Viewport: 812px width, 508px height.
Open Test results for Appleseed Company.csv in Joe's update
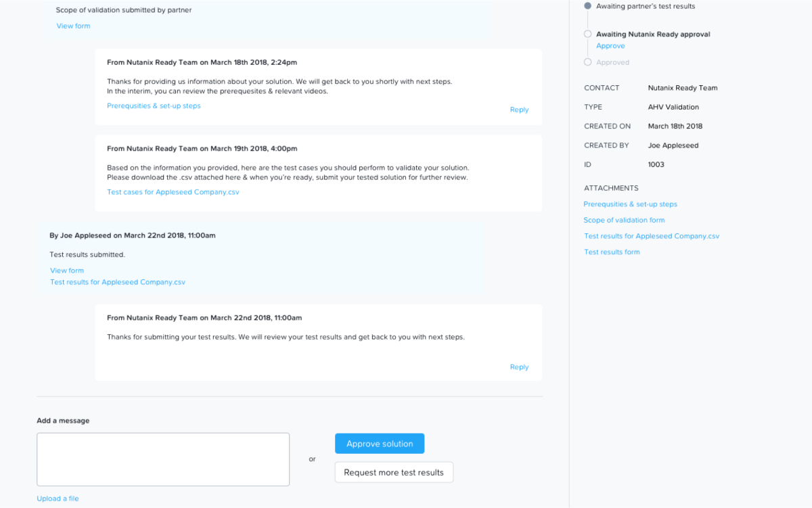(117, 282)
